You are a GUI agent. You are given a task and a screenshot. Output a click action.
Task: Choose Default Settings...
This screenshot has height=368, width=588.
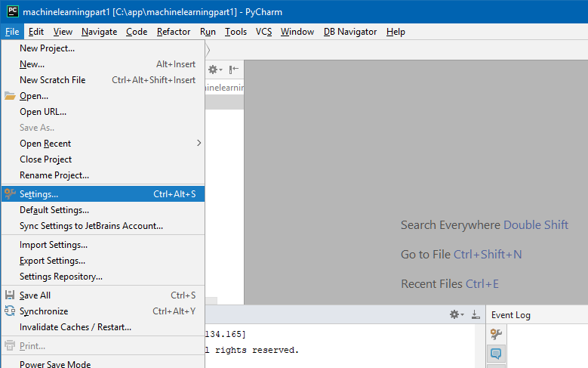point(103,210)
